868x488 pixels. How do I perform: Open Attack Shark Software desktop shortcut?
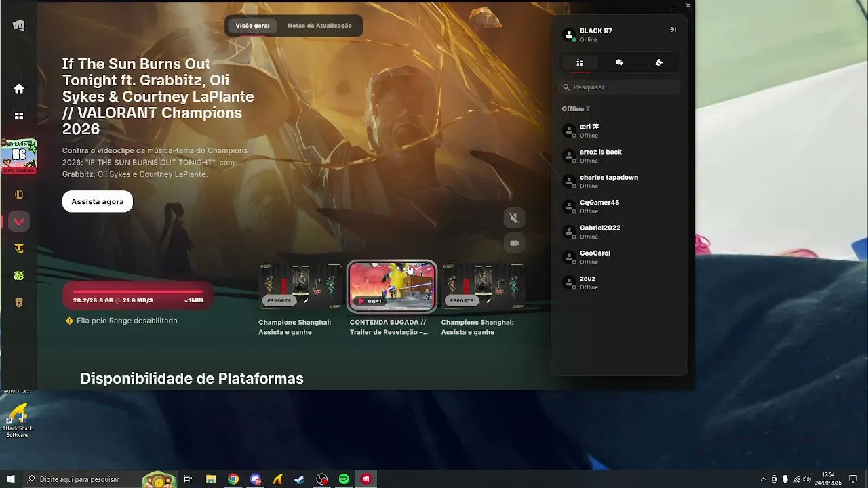[17, 420]
